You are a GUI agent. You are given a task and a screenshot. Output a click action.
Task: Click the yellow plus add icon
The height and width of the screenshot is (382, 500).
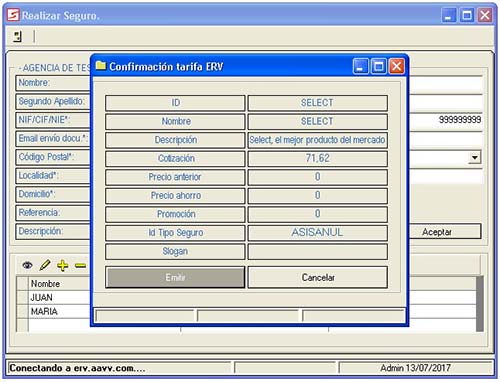click(63, 265)
